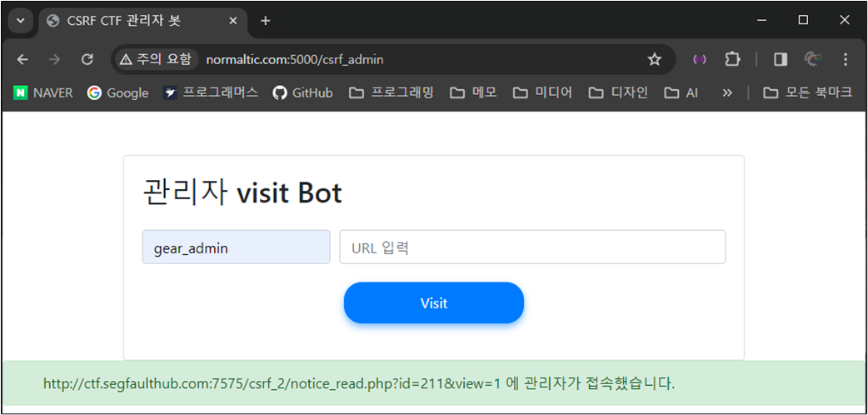Bookmark this page with star icon
The height and width of the screenshot is (415, 868).
tap(654, 60)
